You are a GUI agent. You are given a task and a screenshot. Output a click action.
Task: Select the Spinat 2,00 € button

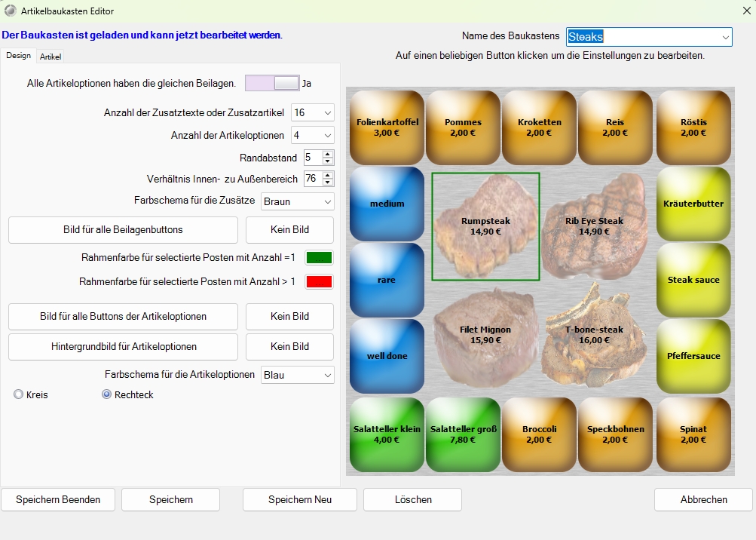click(693, 435)
